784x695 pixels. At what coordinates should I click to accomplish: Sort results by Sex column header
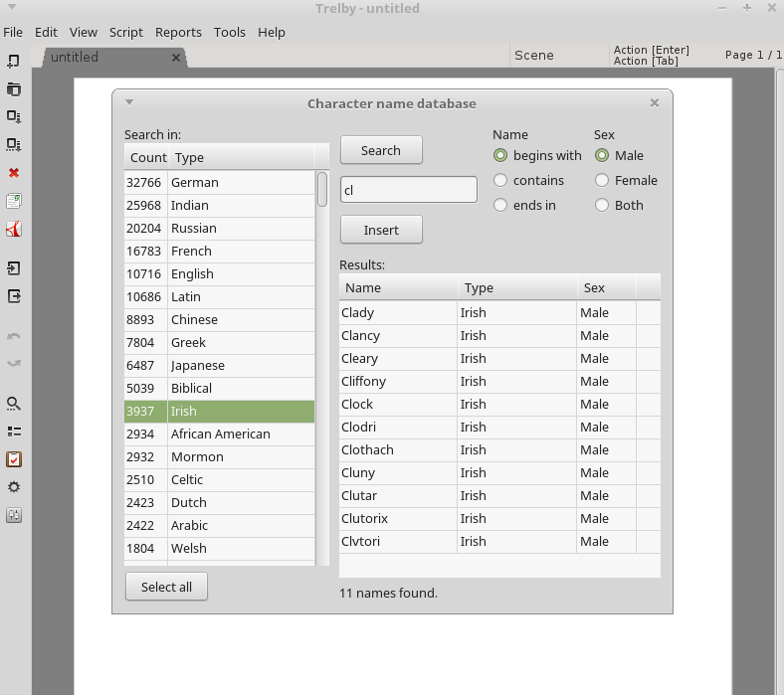click(x=607, y=287)
